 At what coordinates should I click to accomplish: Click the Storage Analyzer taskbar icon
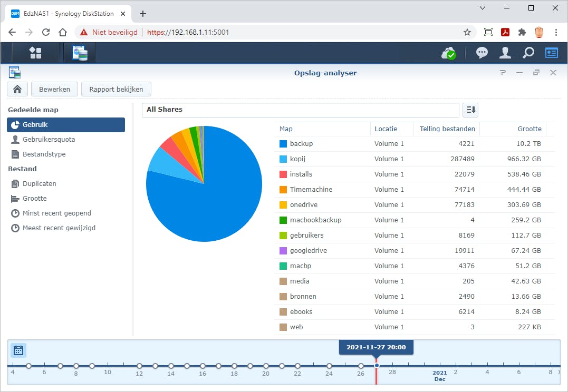point(80,53)
